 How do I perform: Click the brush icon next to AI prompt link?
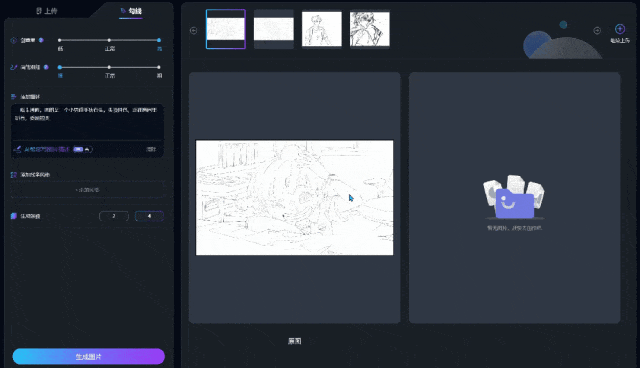click(x=17, y=149)
